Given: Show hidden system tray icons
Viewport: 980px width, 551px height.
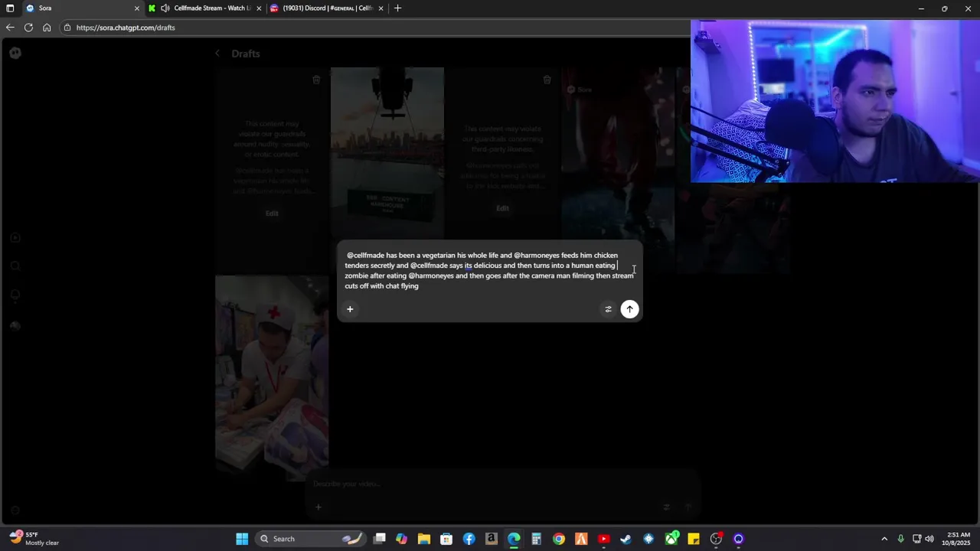Looking at the screenshot, I should (x=884, y=539).
